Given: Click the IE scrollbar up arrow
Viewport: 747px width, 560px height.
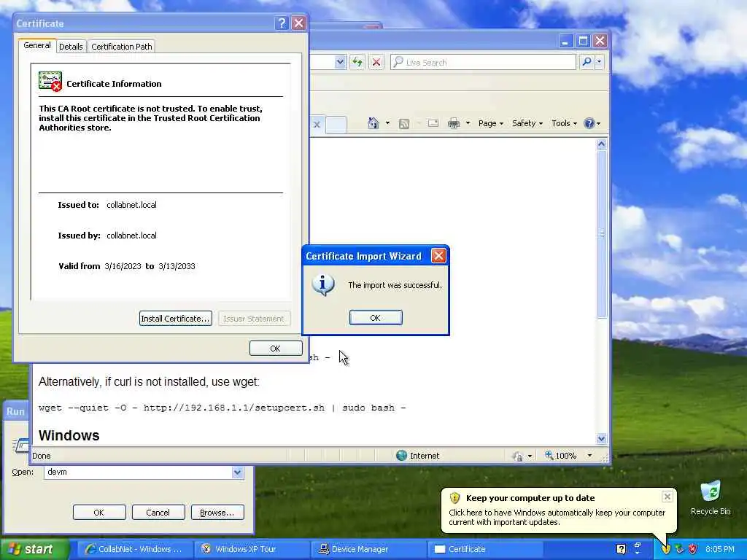Looking at the screenshot, I should pyautogui.click(x=601, y=144).
